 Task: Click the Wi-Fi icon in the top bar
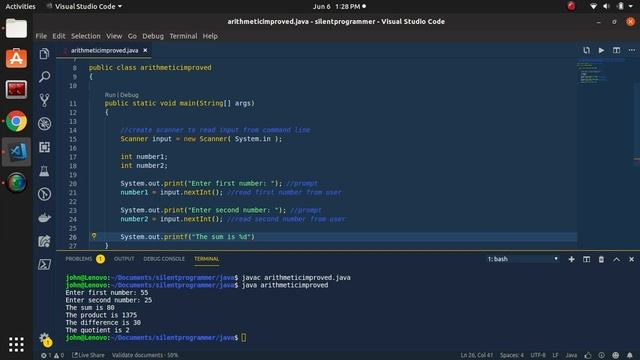593,6
